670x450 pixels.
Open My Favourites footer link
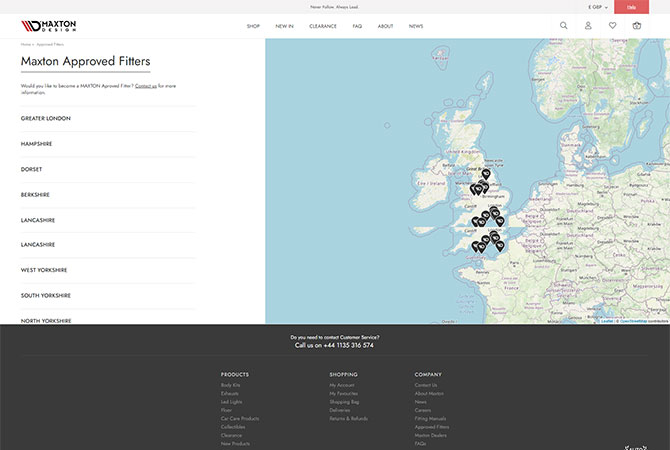pos(344,394)
